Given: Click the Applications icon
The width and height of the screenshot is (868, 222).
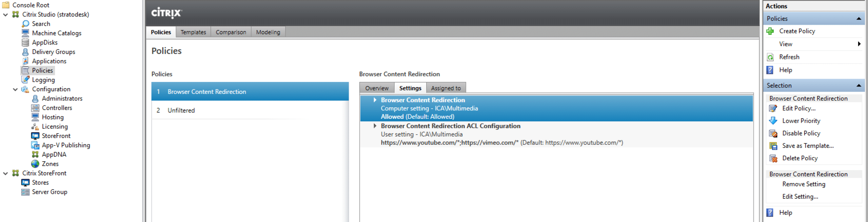Looking at the screenshot, I should [25, 61].
